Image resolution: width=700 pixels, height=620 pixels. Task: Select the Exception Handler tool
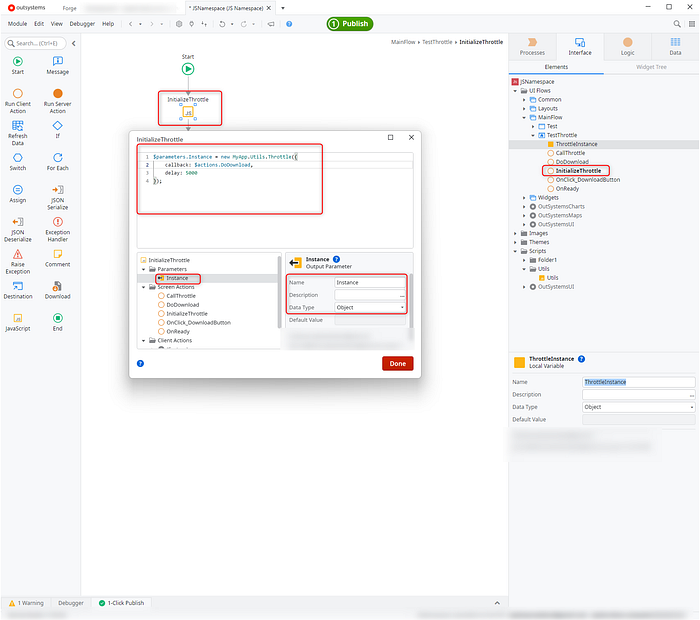pos(57,228)
